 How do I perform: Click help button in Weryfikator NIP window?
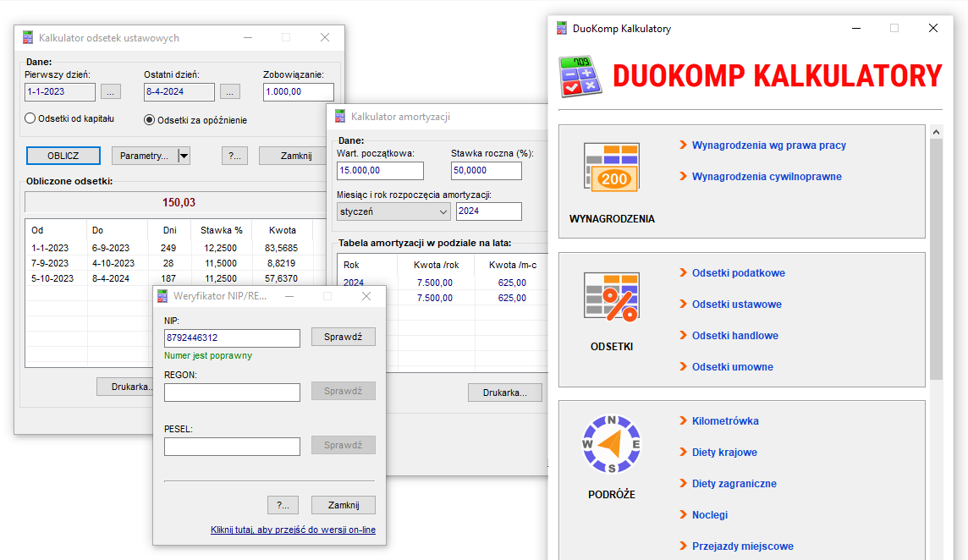(283, 505)
